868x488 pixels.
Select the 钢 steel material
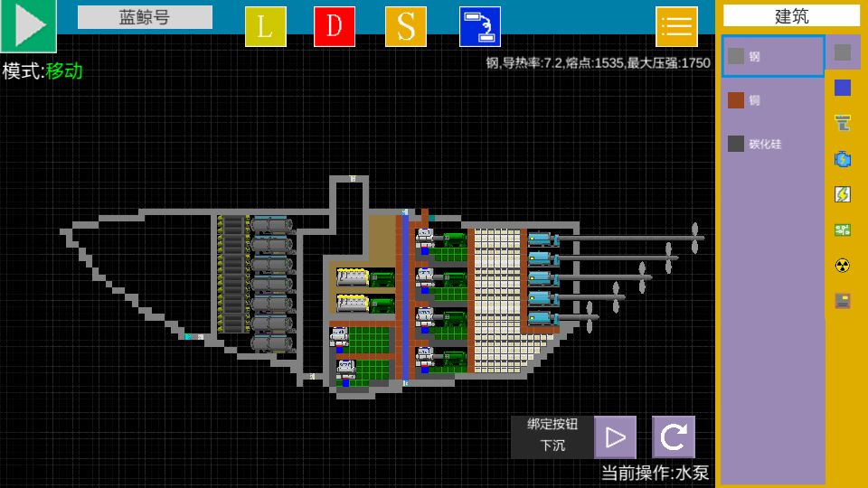tap(773, 56)
